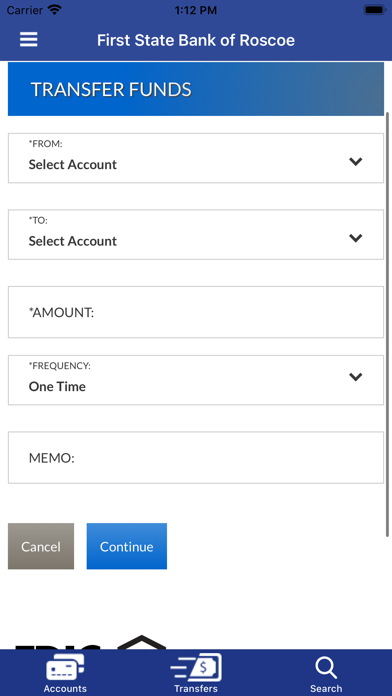This screenshot has height=696, width=392.
Task: Open TO Select Account dropdown field
Action: pyautogui.click(x=196, y=234)
